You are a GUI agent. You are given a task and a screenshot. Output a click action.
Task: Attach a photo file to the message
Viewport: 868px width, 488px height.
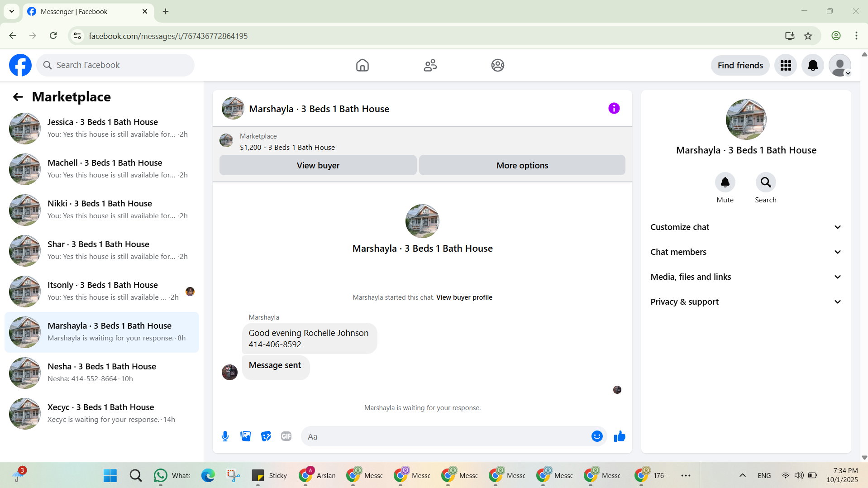click(246, 436)
